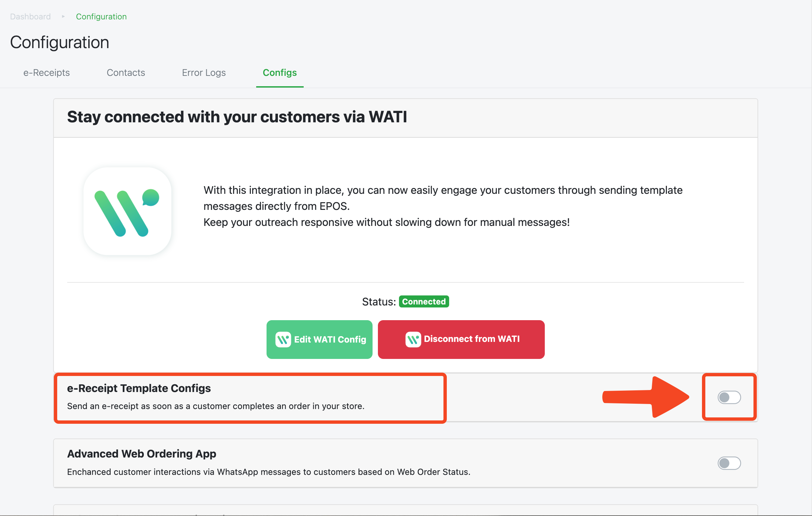Click the Configuration page title
This screenshot has width=812, height=516.
(x=60, y=42)
